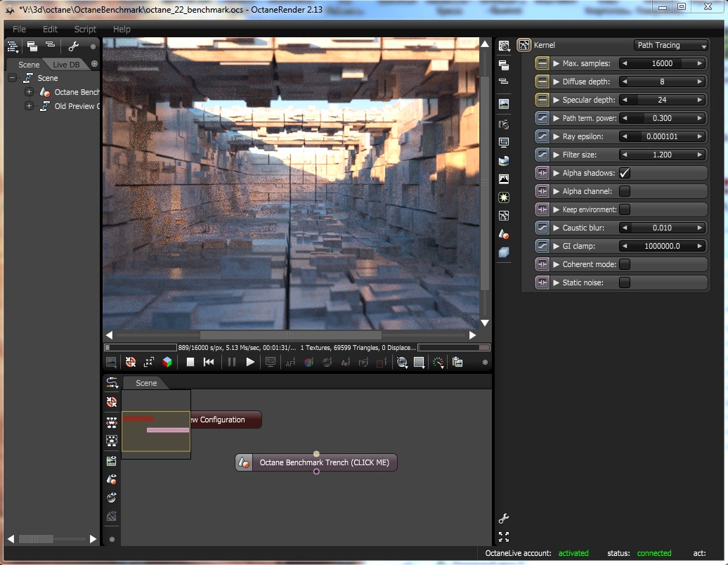Toggle the node icon beside Filter size
728x565 pixels.
pos(542,155)
